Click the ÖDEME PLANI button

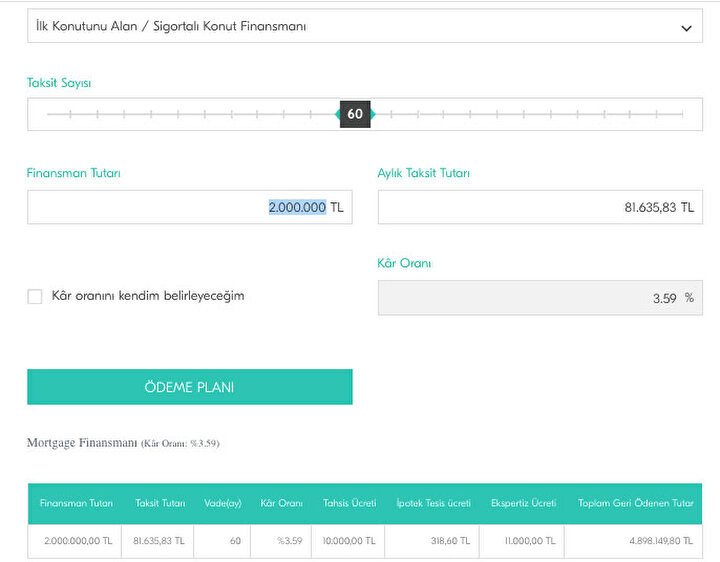click(190, 387)
